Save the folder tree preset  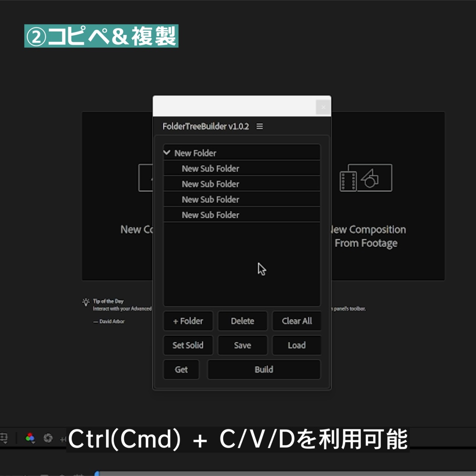[x=243, y=345]
